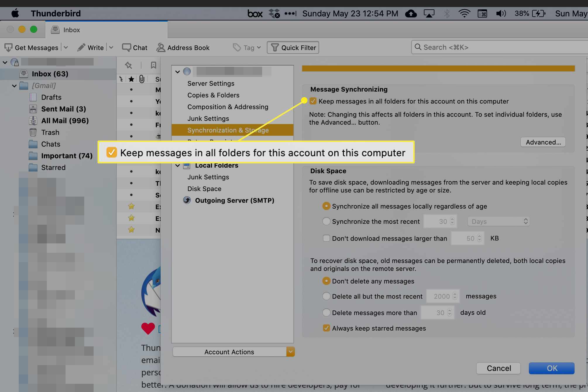Select Delete messages more than days old
The width and height of the screenshot is (588, 392).
326,312
